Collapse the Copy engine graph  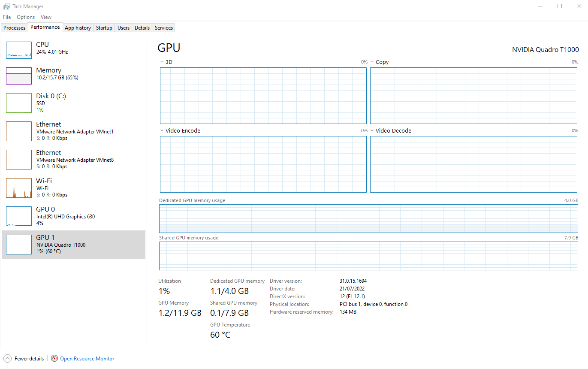[x=372, y=62]
